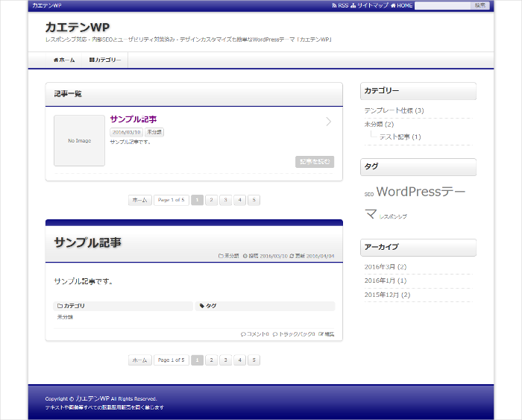Open 2015年12月 (2) archive

pos(387,295)
